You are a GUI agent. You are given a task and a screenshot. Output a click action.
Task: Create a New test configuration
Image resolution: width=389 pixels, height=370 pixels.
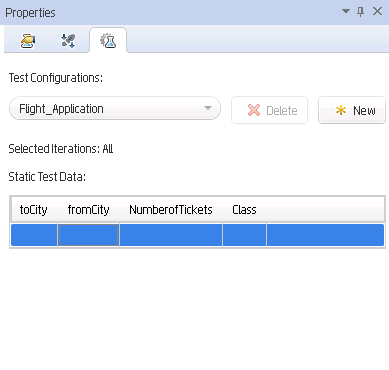pyautogui.click(x=352, y=110)
